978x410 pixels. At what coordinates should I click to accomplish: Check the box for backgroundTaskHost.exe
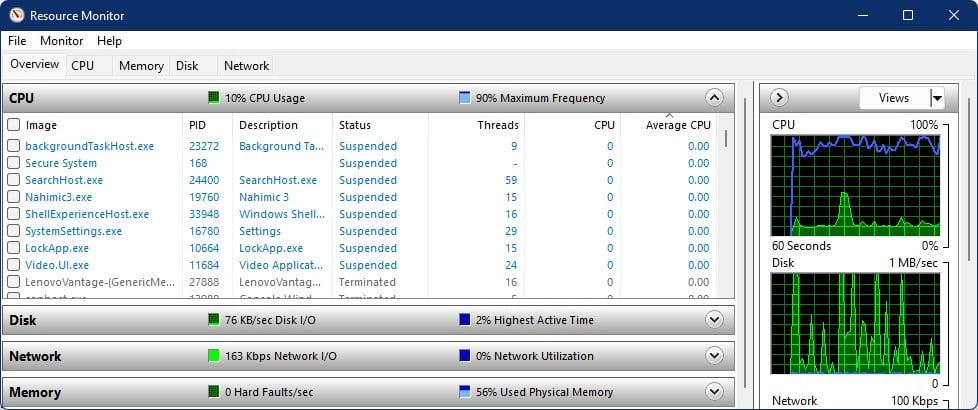(14, 146)
